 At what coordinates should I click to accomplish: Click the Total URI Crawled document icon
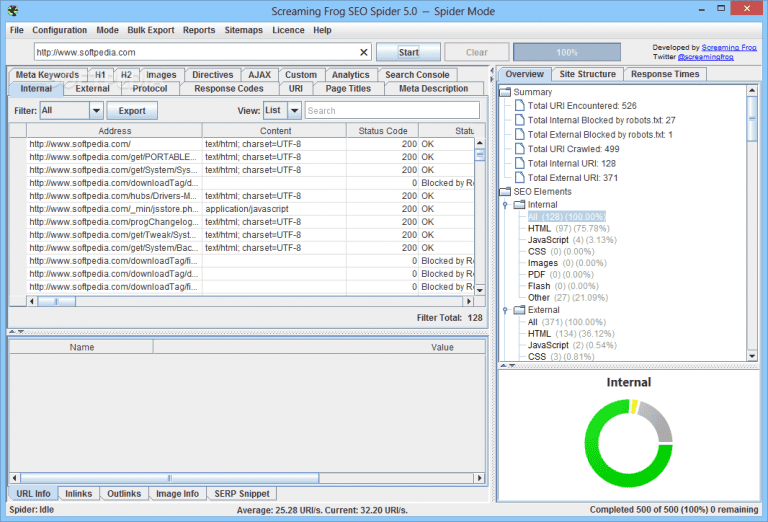coord(519,149)
